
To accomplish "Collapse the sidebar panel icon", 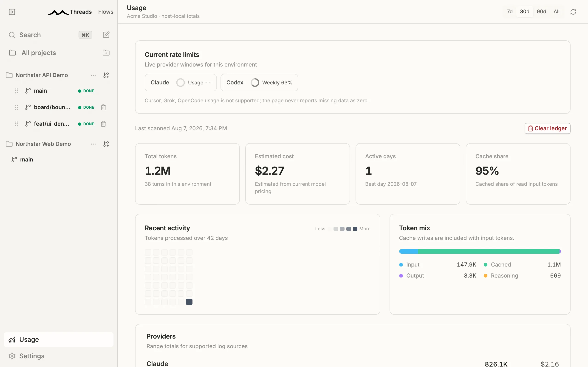I will point(12,12).
